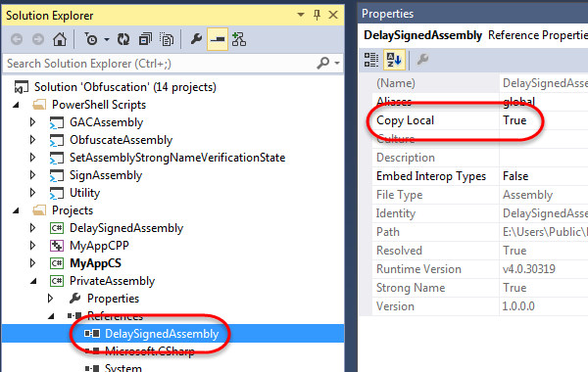The image size is (588, 372).
Task: Select Solution 'Obfuscation' root node
Action: tap(125, 87)
